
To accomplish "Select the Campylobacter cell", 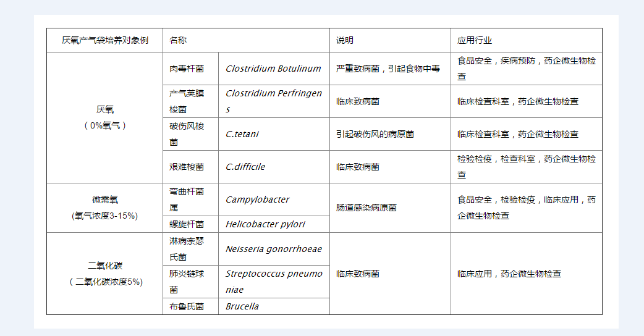I will coord(257,199).
